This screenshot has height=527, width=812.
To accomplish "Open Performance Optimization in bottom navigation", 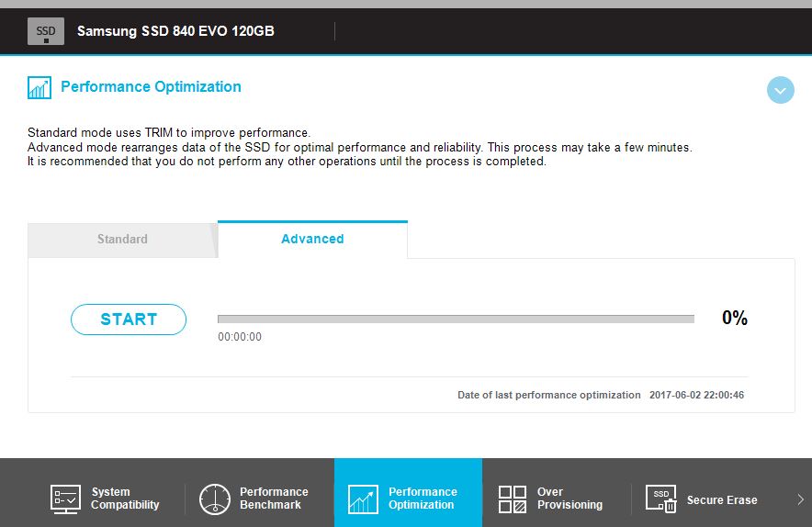I will pos(408,493).
